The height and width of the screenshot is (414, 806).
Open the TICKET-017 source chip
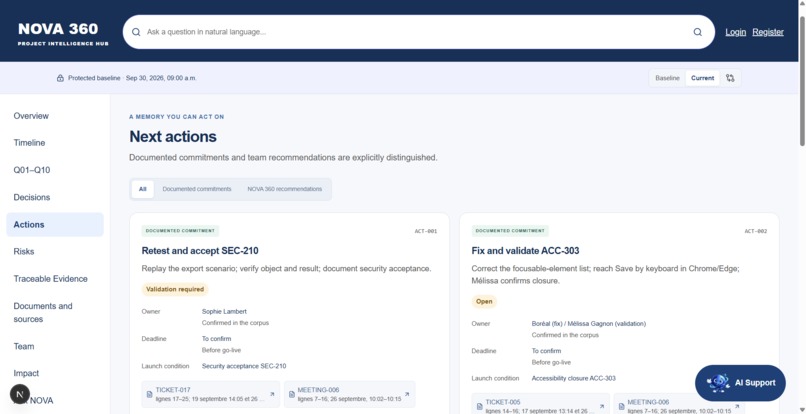(x=211, y=394)
